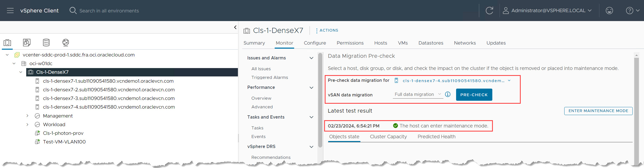Click the Cls-1-photon-prov VM icon
The image size is (644, 168).
37,133
